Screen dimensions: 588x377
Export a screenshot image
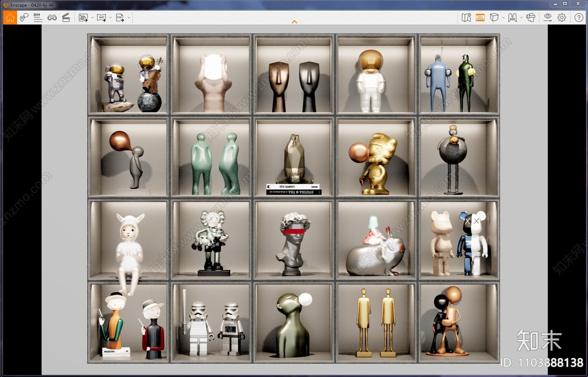(83, 18)
